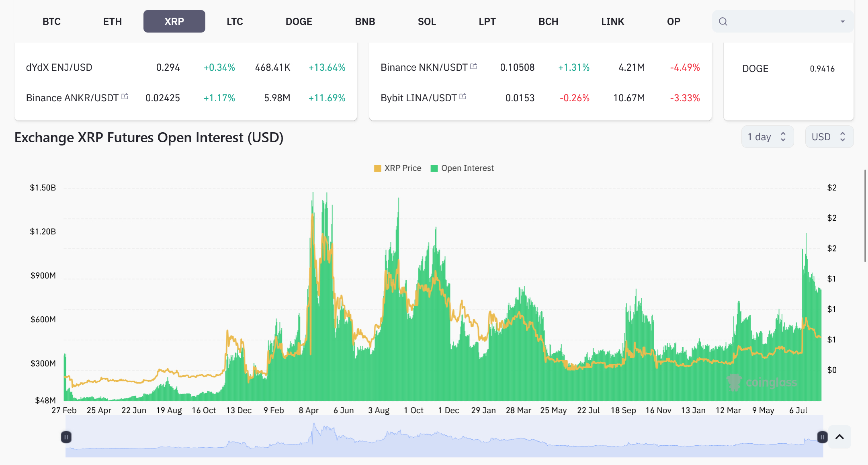Select the ETH coin tab
The width and height of the screenshot is (868, 465).
pos(113,21)
